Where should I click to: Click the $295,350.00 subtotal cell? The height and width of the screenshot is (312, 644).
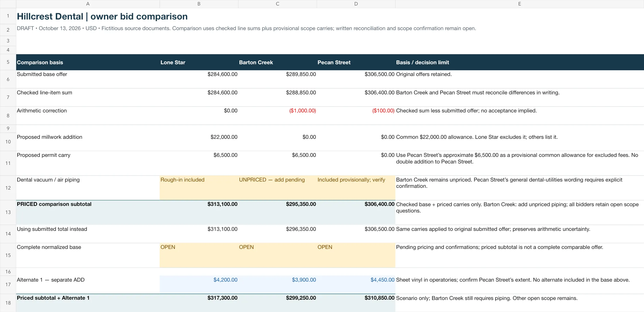pos(277,212)
